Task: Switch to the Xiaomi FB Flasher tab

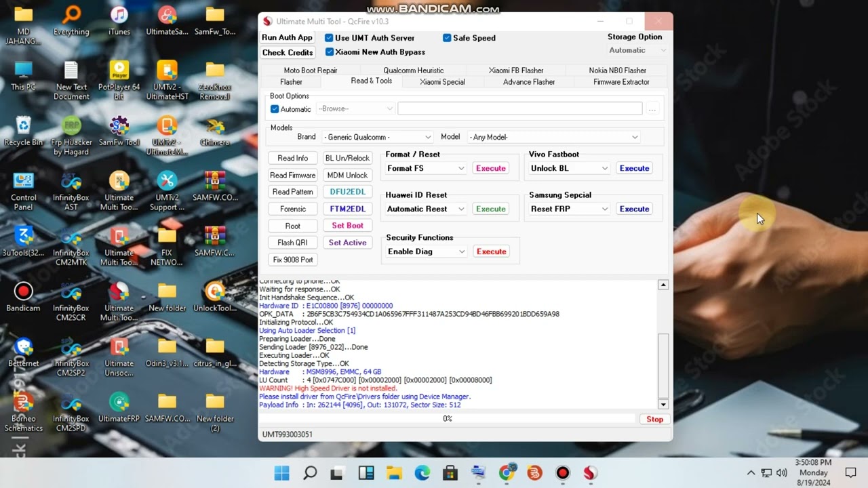Action: tap(516, 70)
